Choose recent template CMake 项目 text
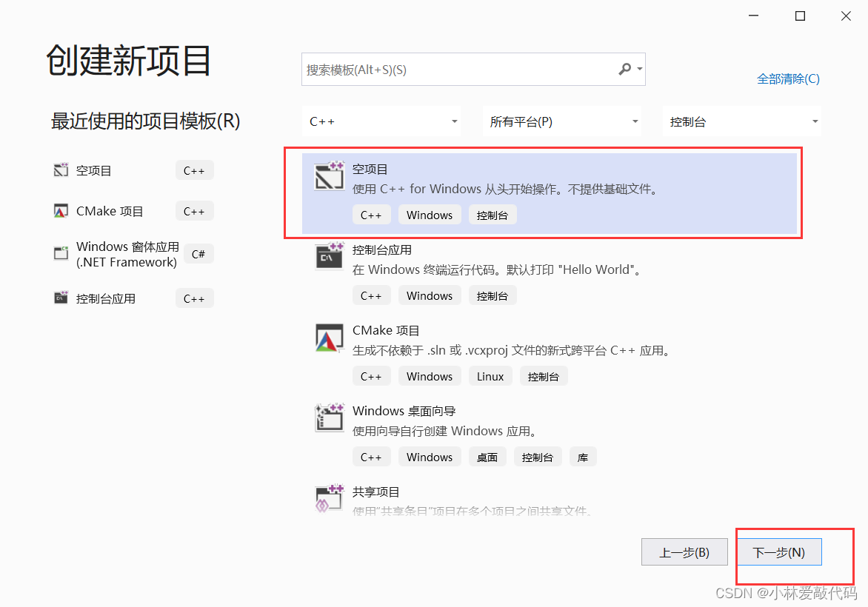Screen dimensions: 868x607 pos(110,212)
